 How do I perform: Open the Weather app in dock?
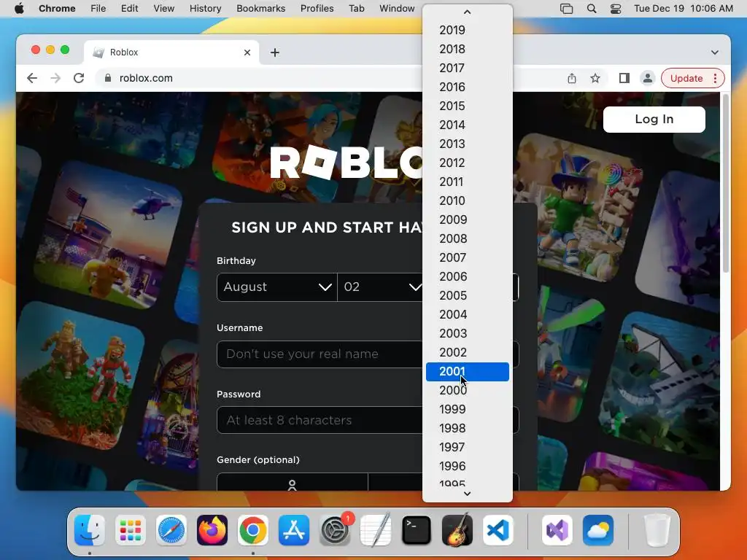click(x=598, y=530)
